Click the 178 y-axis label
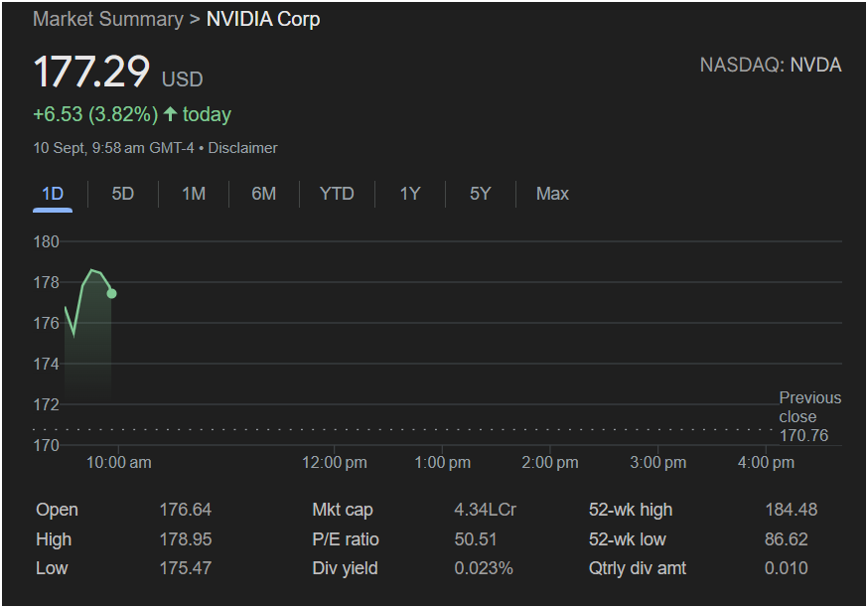This screenshot has height=608, width=868. pyautogui.click(x=46, y=282)
